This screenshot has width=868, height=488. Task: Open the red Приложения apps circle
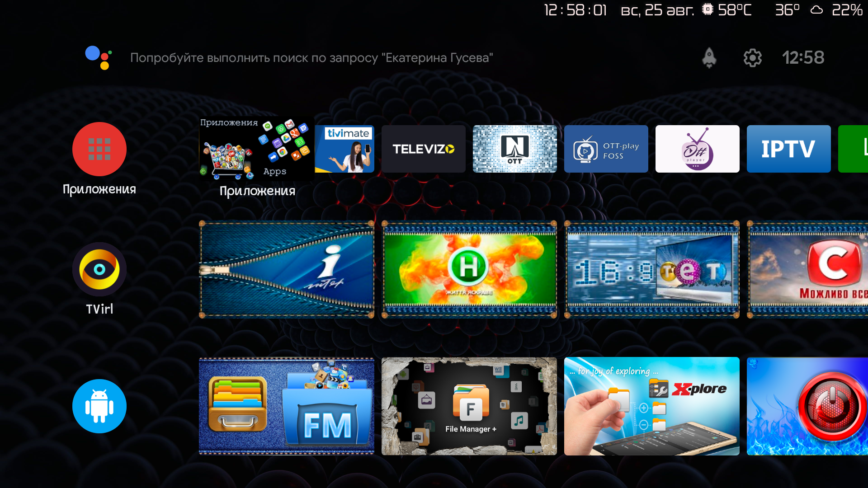(99, 149)
